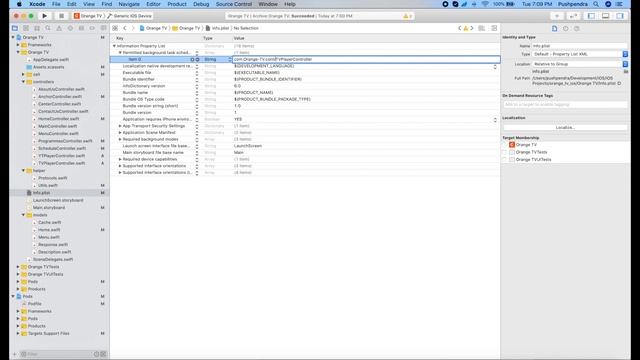This screenshot has height=360, width=640.
Task: Open related items grid menu
Action: click(x=115, y=28)
